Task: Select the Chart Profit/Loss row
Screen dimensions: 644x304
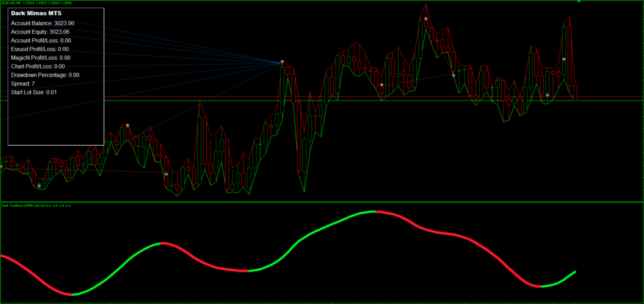Action: point(38,66)
